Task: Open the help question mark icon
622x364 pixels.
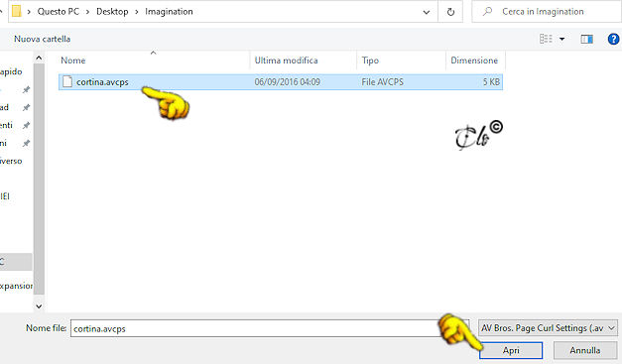Action: (x=613, y=39)
